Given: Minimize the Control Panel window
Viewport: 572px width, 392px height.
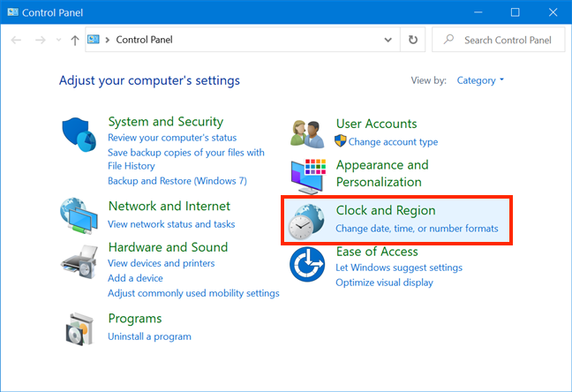Looking at the screenshot, I should [x=478, y=12].
